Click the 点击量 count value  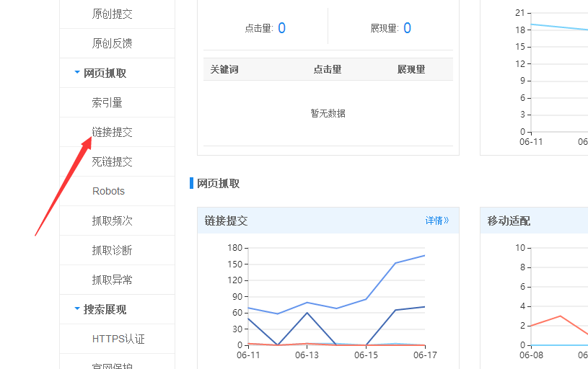[281, 28]
